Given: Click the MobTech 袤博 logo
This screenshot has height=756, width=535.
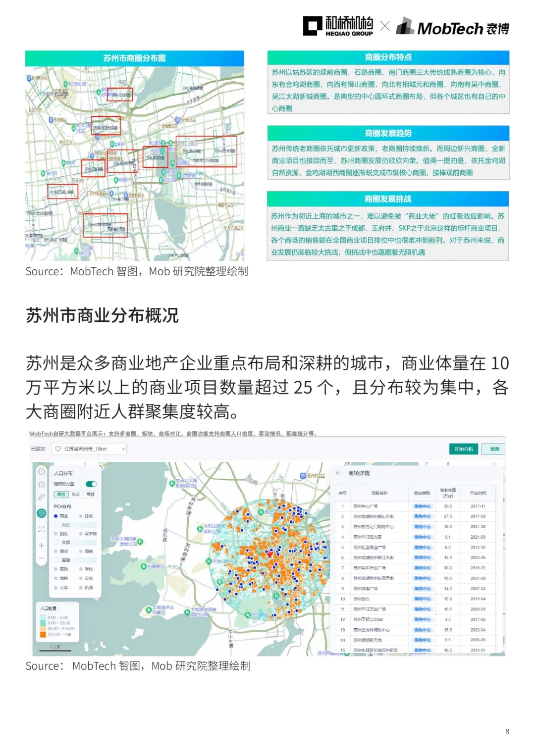Looking at the screenshot, I should pyautogui.click(x=452, y=27).
